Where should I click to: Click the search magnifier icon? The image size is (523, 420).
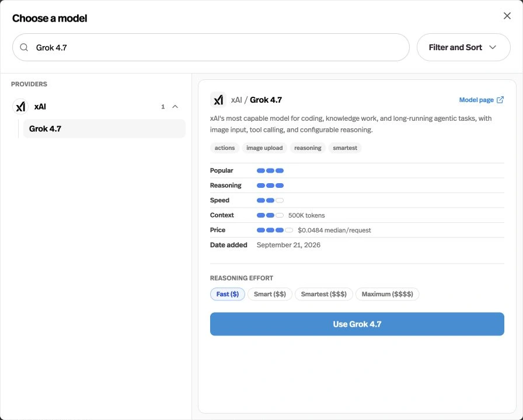point(24,47)
